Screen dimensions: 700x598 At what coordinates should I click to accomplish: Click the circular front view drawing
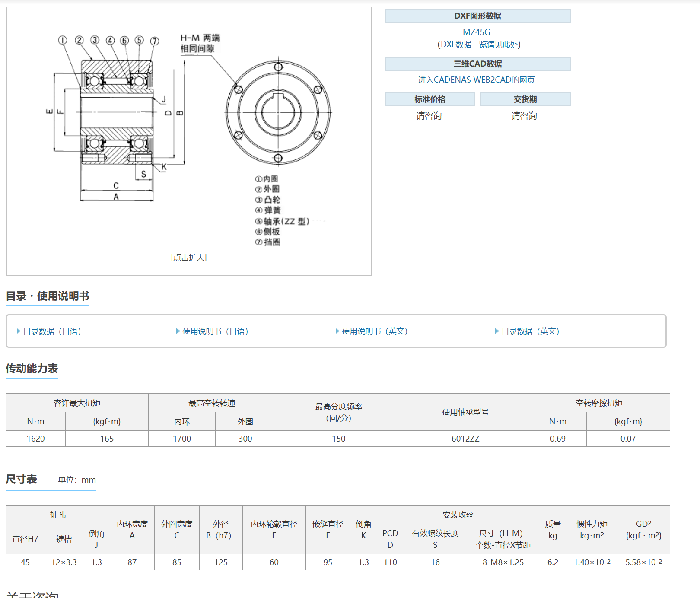point(278,112)
